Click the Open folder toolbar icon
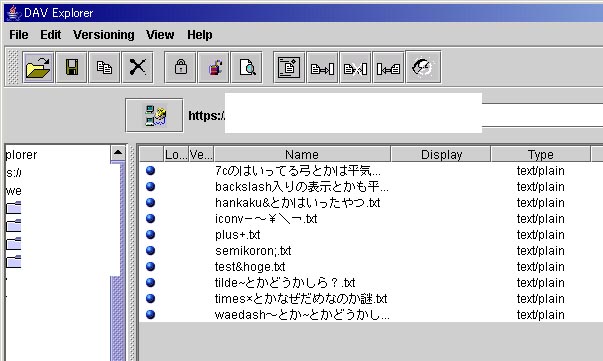603x361 pixels. 38,67
